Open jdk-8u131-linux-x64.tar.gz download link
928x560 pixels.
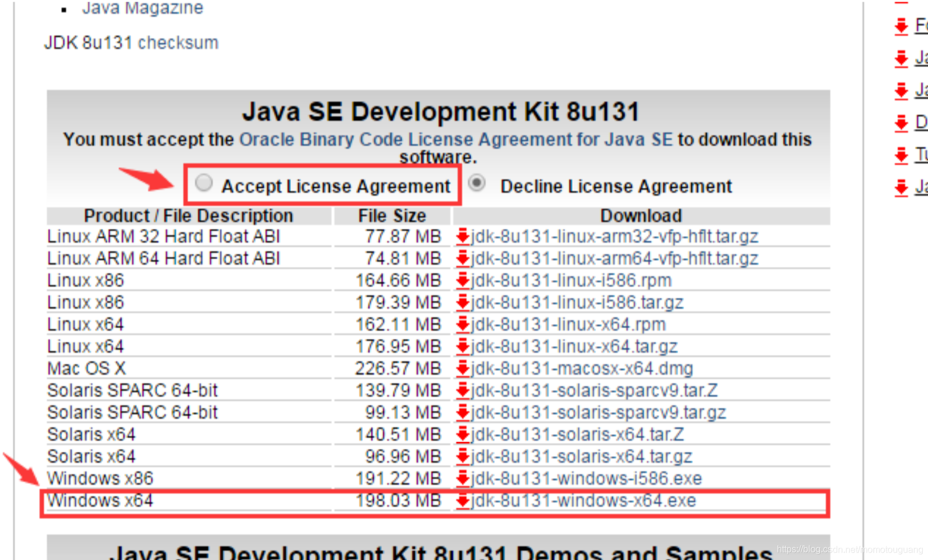coord(574,346)
